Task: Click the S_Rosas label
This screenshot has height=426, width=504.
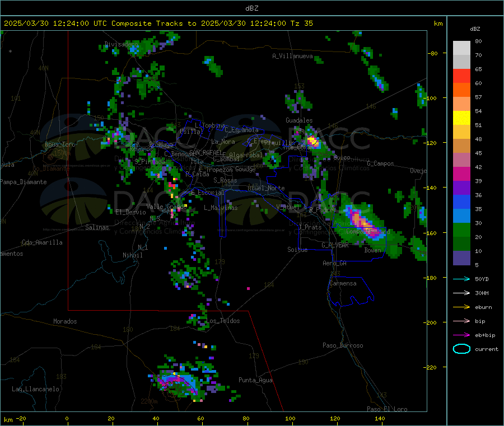Action: 225,180
